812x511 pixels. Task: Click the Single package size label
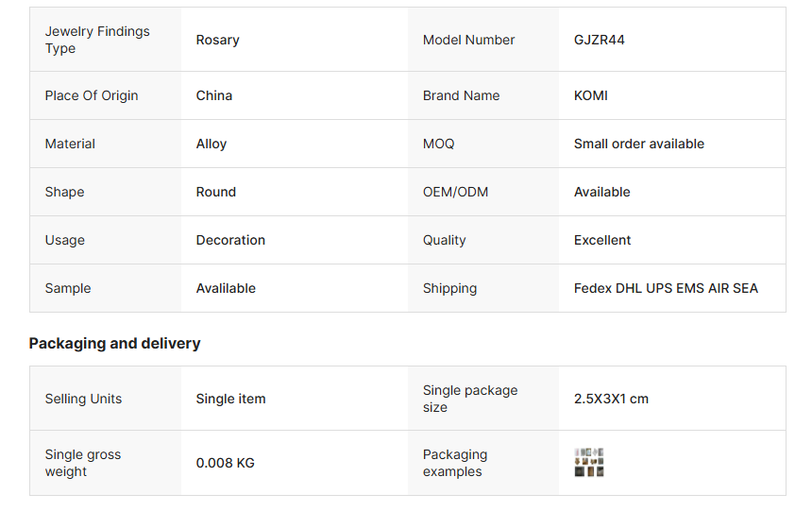pyautogui.click(x=470, y=399)
